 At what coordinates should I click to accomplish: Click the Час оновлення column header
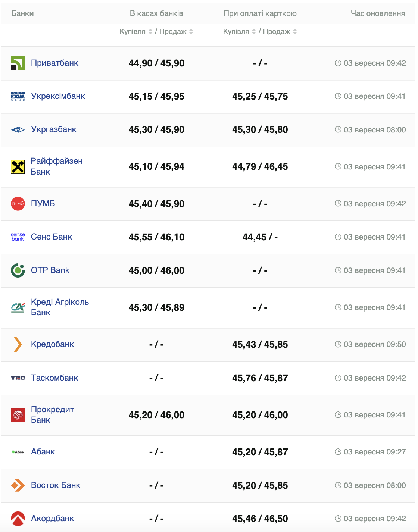[x=378, y=13]
